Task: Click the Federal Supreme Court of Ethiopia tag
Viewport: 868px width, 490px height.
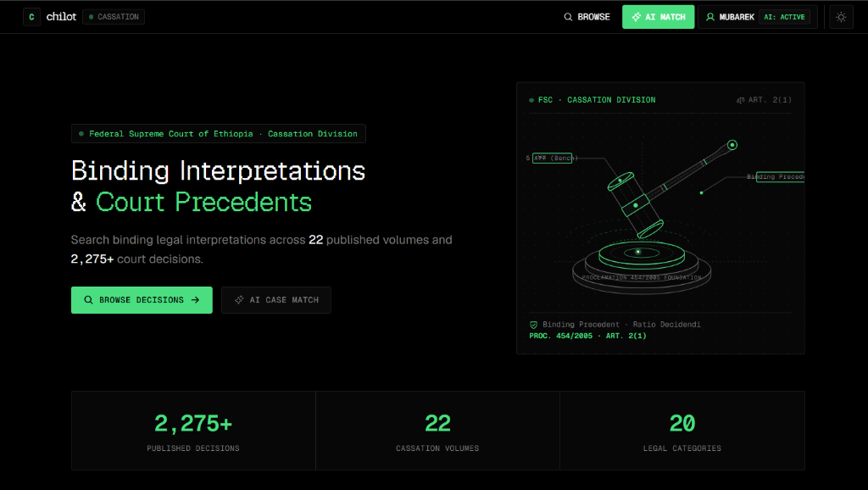Action: pyautogui.click(x=218, y=133)
